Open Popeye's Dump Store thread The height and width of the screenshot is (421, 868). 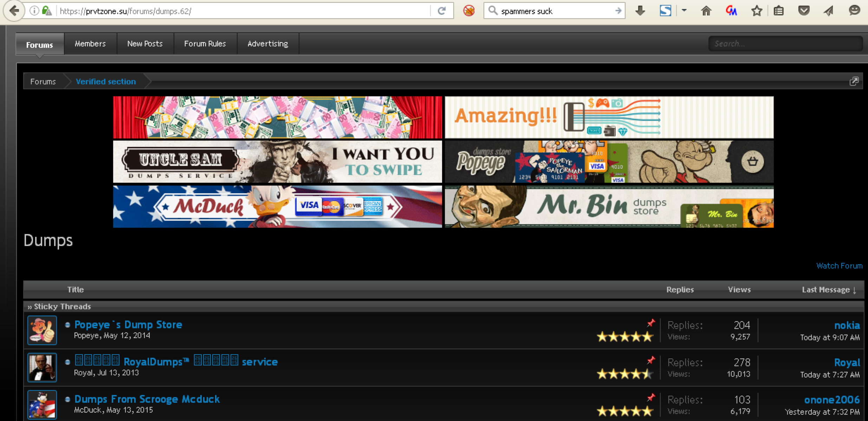[x=128, y=324]
